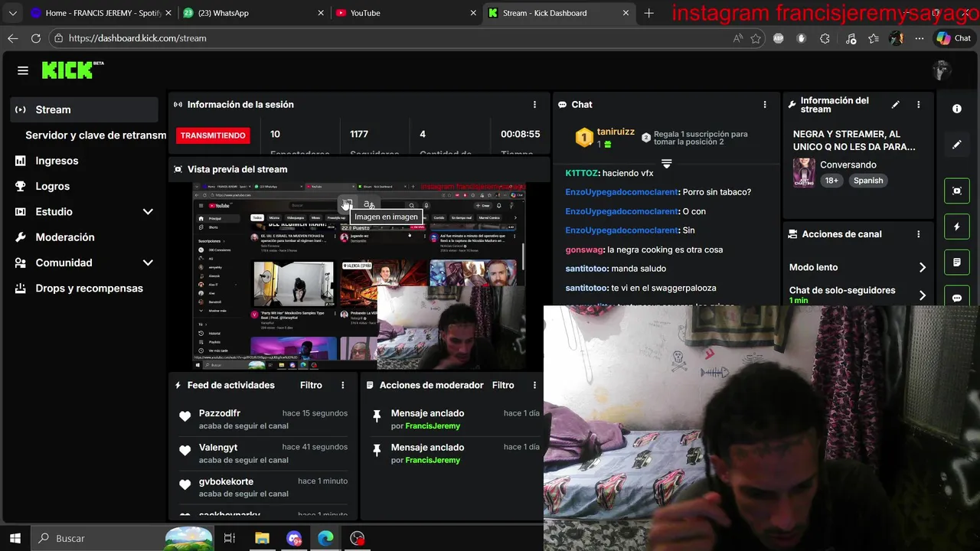Expand the Comunidad section chevron
The height and width of the screenshot is (551, 980).
(148, 262)
